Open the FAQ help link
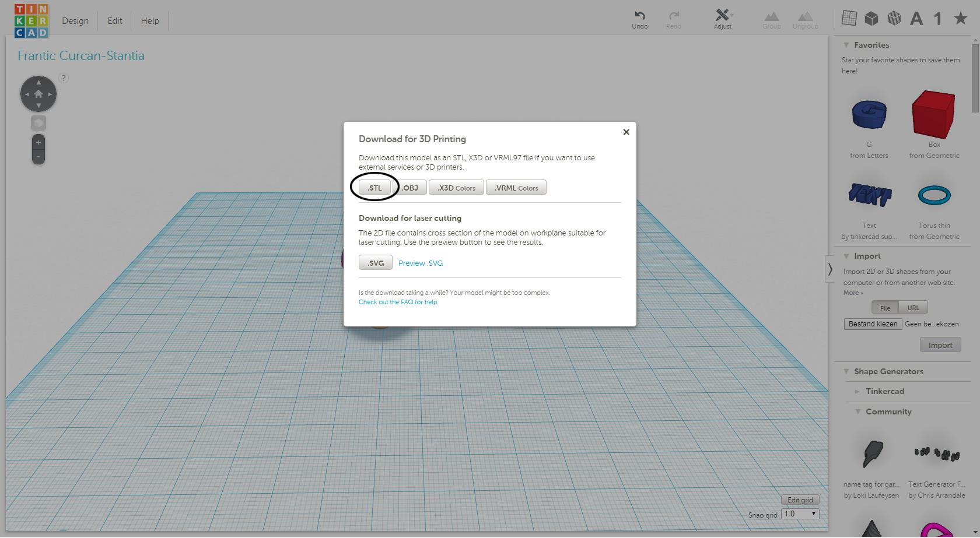 tap(398, 303)
